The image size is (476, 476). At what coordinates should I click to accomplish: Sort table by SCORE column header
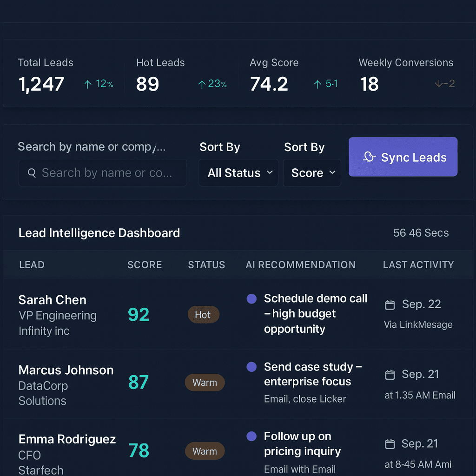tap(145, 265)
